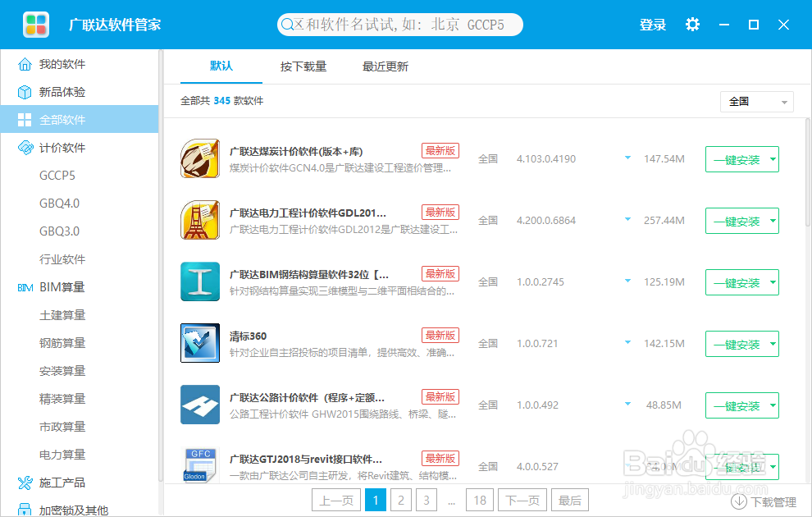The height and width of the screenshot is (517, 812).
Task: Select 市政算量 in the sidebar
Action: click(62, 427)
